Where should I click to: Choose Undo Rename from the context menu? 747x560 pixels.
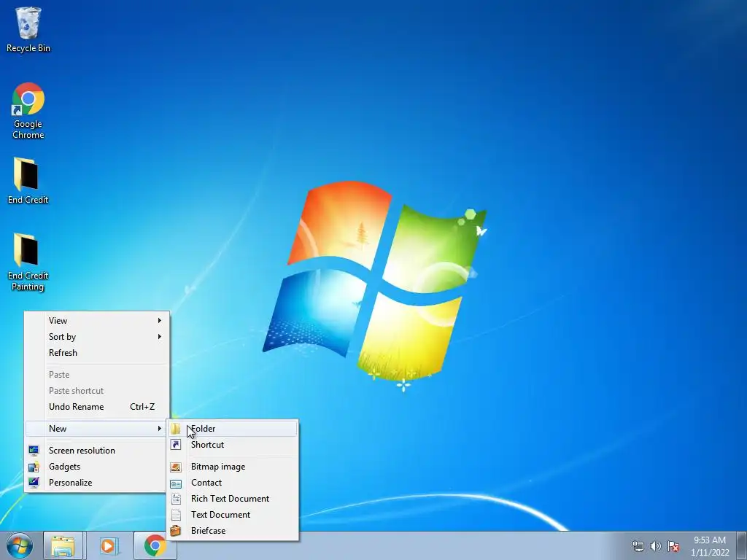(97, 407)
